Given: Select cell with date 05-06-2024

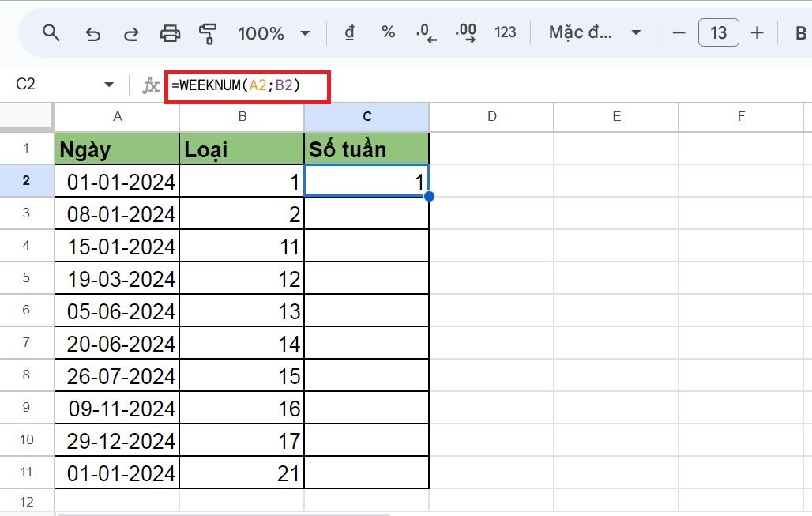Looking at the screenshot, I should pyautogui.click(x=117, y=311).
